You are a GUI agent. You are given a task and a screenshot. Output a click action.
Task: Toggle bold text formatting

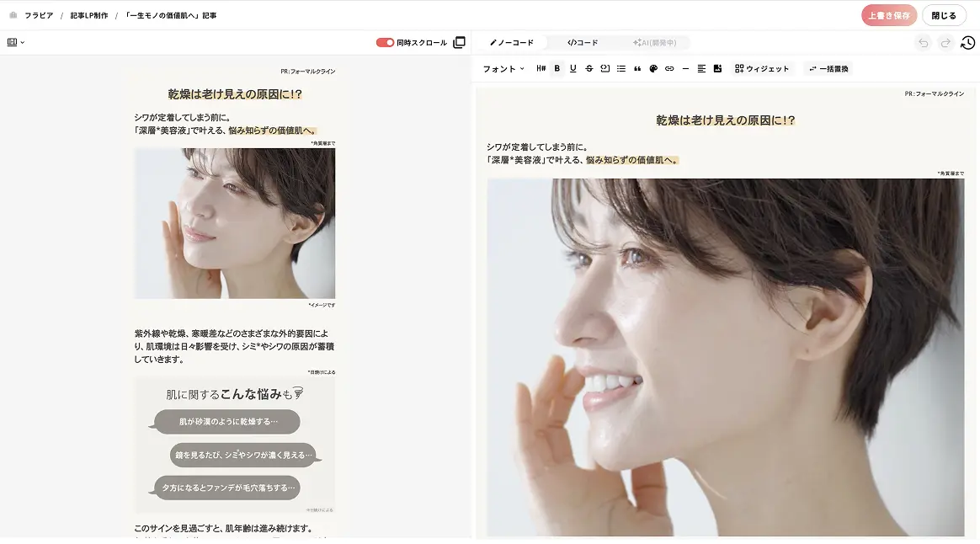tap(557, 69)
